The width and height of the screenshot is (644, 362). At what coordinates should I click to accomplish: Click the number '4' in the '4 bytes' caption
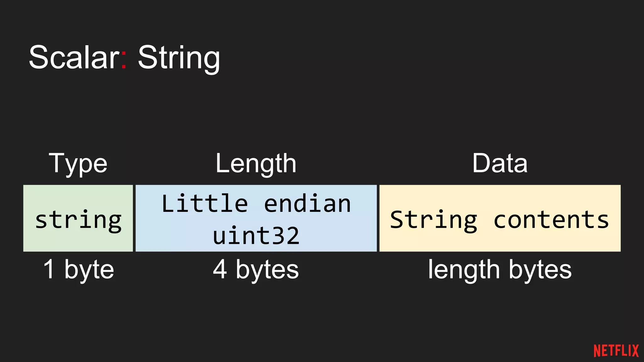219,270
